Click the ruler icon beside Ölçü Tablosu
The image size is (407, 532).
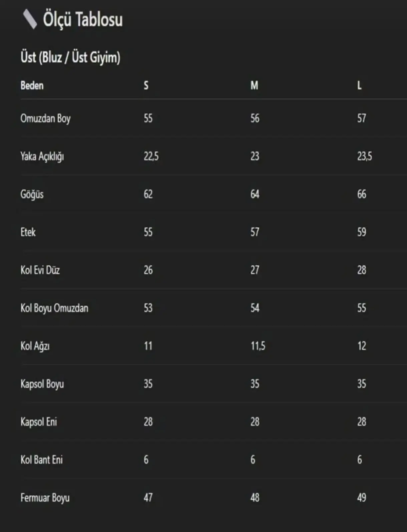coord(30,19)
